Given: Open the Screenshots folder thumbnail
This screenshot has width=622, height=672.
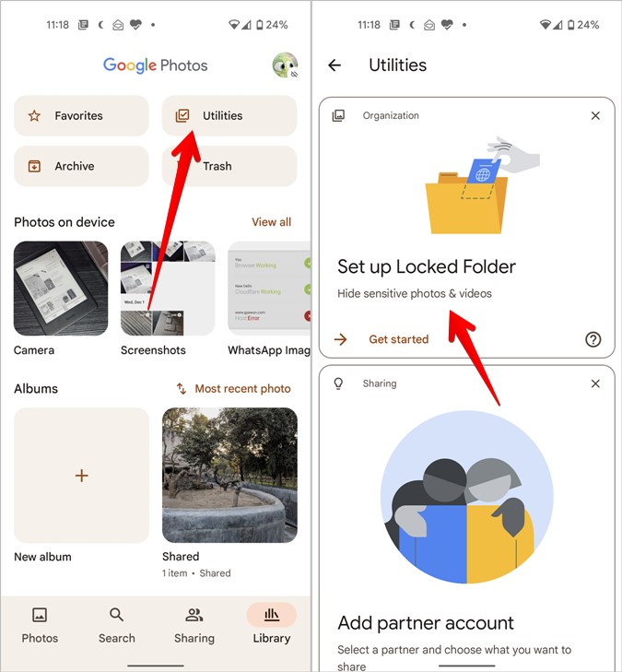Looking at the screenshot, I should click(x=168, y=289).
